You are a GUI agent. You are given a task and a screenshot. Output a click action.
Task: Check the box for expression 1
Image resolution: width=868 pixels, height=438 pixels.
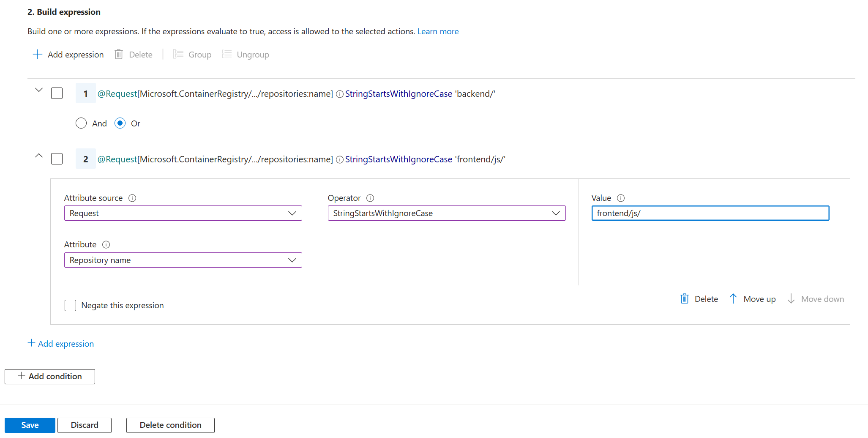[57, 93]
